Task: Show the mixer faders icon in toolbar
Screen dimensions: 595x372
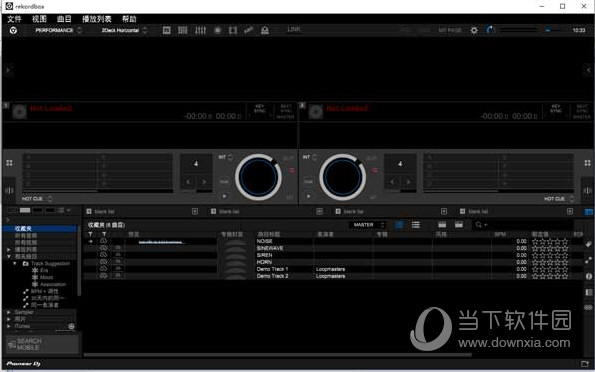Action: 200,30
